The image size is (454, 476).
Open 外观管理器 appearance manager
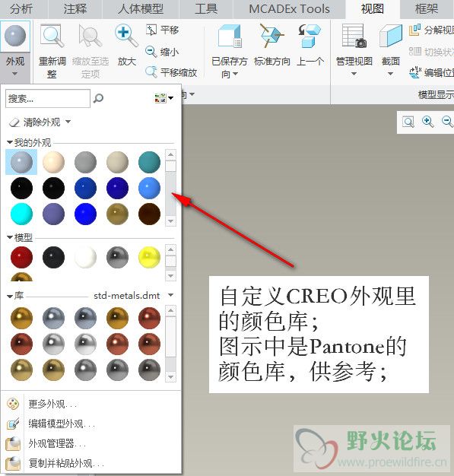click(57, 443)
